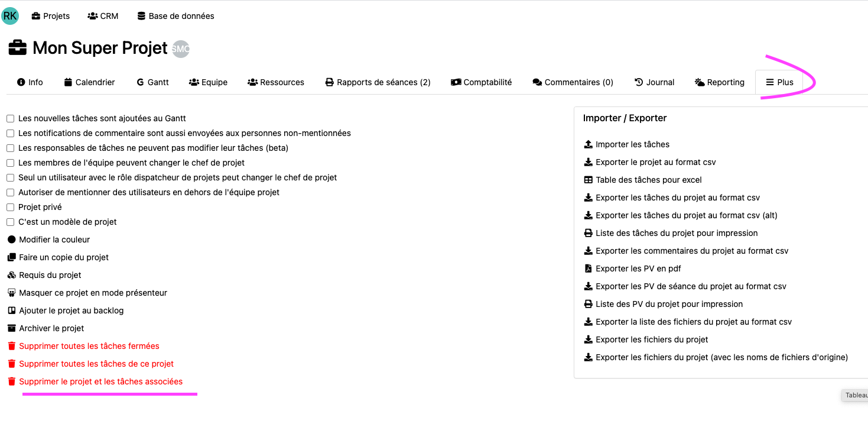The width and height of the screenshot is (868, 427).
Task: Check 'C'est un modèle de projet' box
Action: (11, 222)
